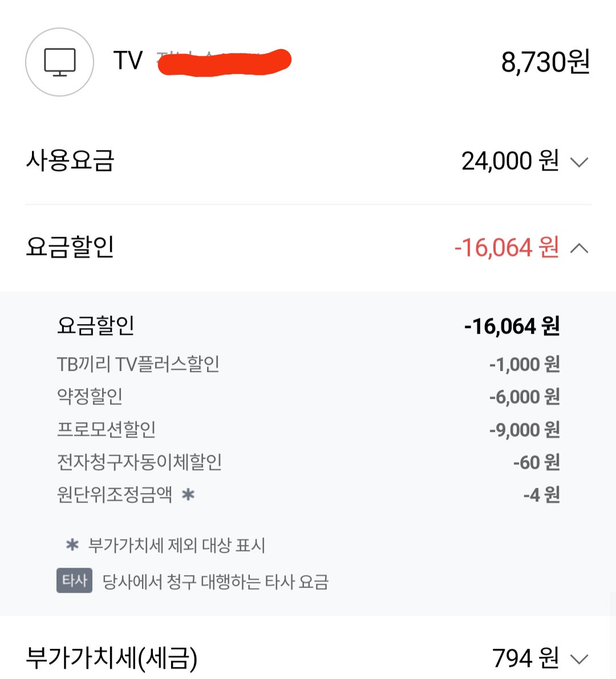The height and width of the screenshot is (679, 616).
Task: Click the TV monitor icon
Action: tap(59, 62)
